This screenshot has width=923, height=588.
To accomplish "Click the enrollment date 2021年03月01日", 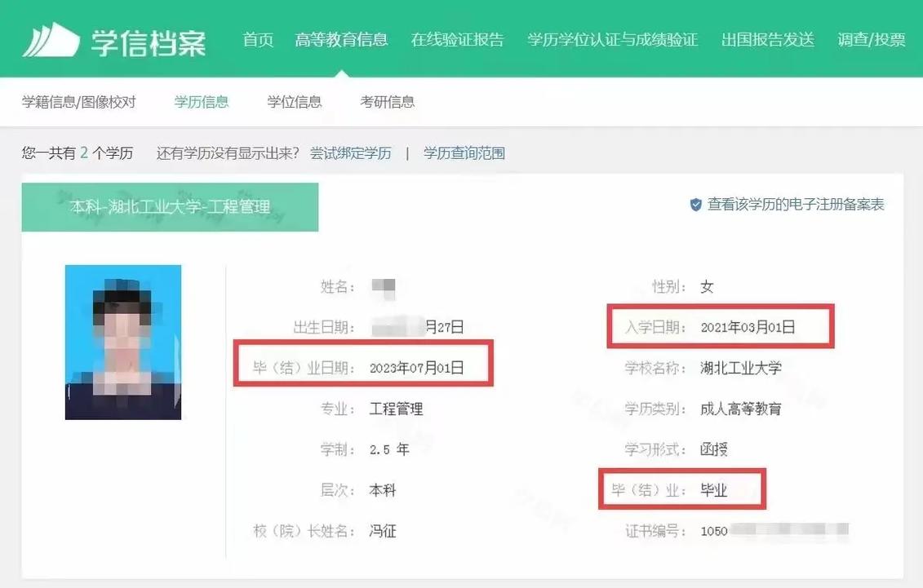I will click(748, 328).
